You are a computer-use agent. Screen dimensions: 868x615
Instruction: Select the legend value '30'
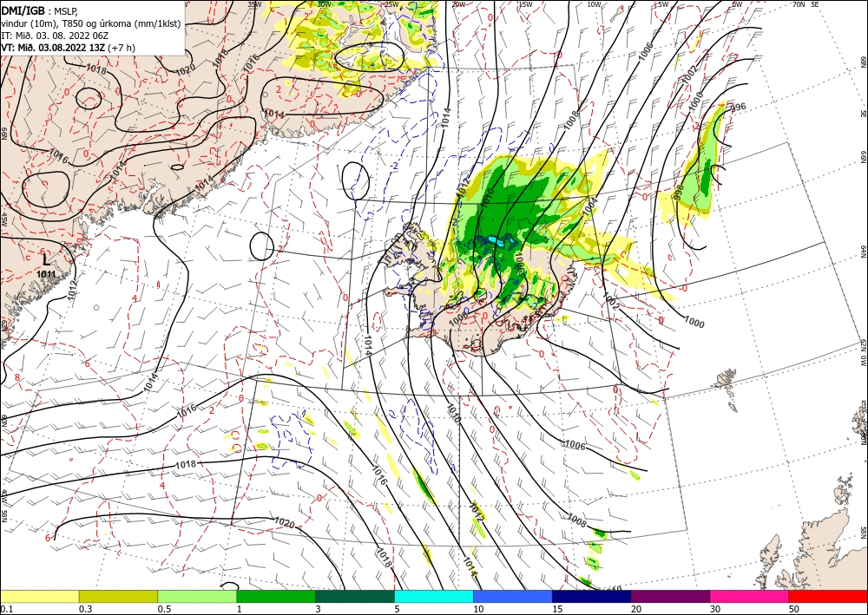[x=715, y=609]
